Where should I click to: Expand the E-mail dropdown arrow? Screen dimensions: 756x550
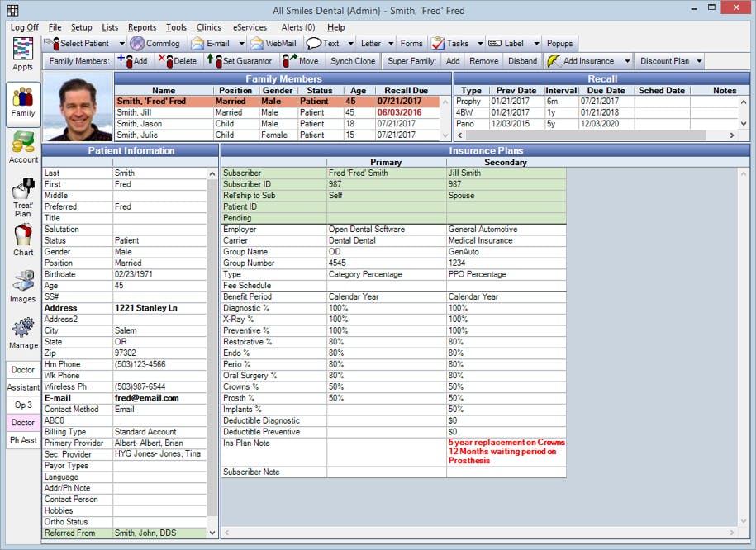point(241,43)
